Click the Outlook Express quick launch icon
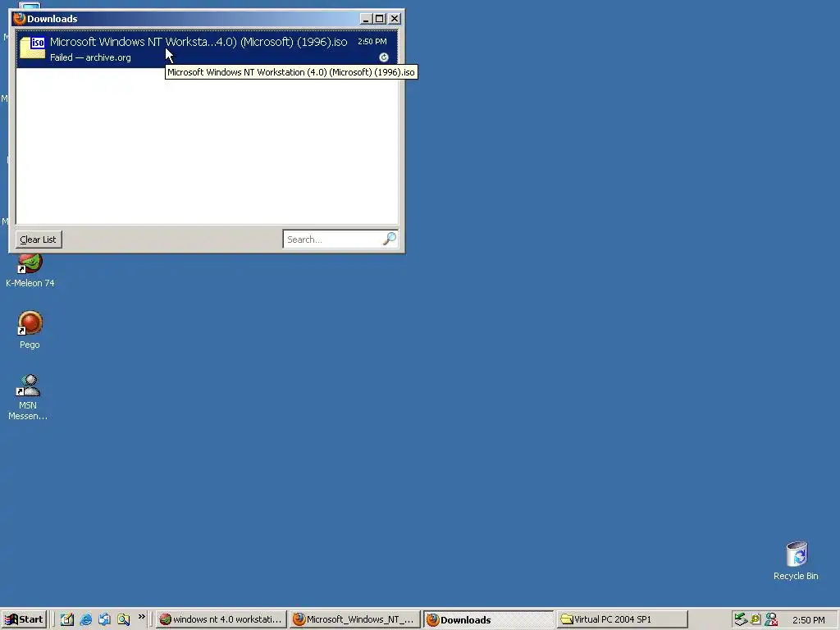Viewport: 840px width, 630px height. pyautogui.click(x=104, y=620)
